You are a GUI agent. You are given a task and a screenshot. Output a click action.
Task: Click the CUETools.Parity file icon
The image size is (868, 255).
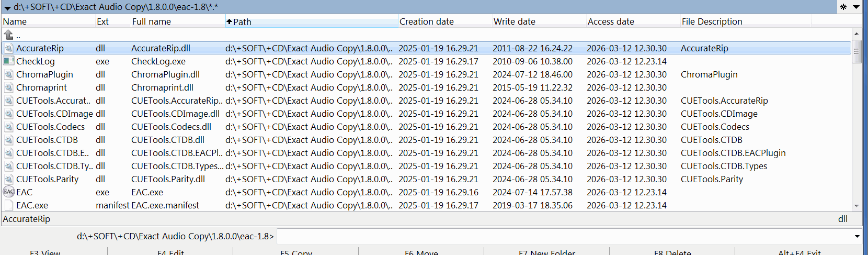pyautogui.click(x=8, y=179)
